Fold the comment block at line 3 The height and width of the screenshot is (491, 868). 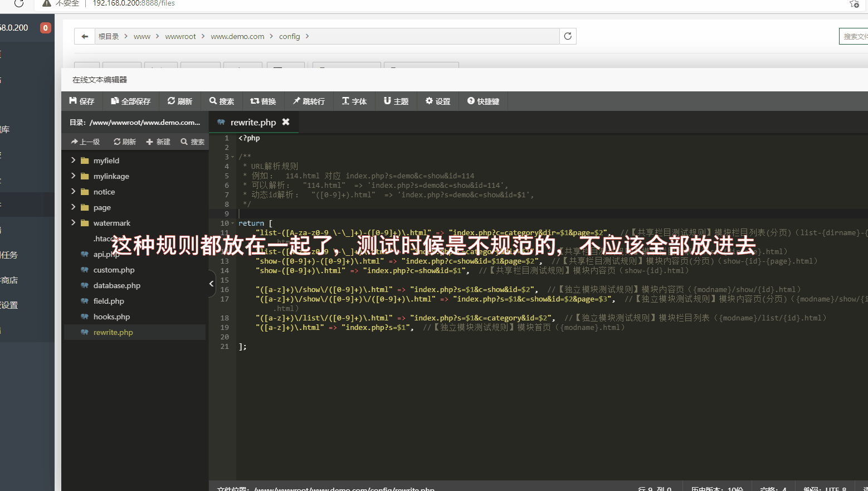pos(233,157)
